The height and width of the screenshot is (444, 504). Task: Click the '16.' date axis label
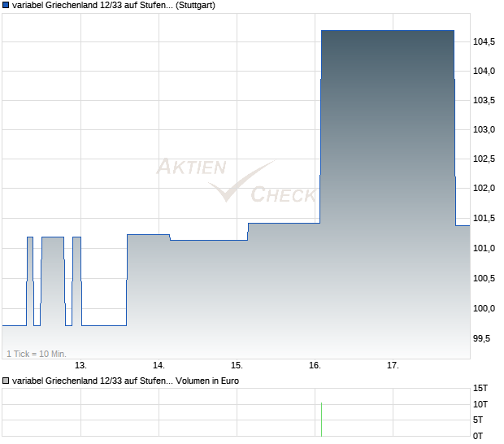click(315, 366)
